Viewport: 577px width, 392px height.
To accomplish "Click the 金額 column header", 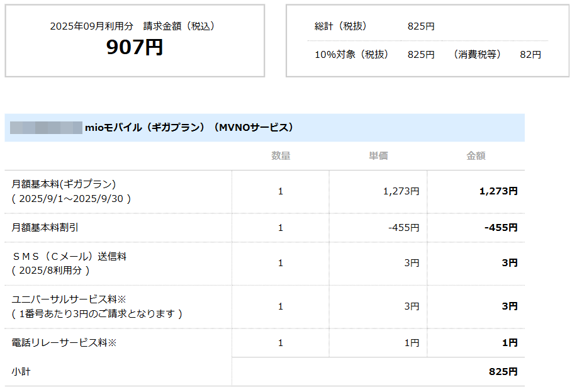I will (476, 156).
